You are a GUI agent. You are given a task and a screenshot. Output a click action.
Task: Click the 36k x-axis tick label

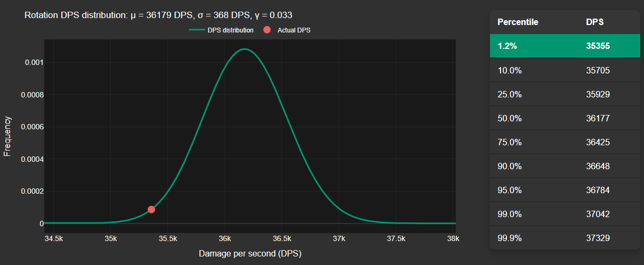coord(225,239)
